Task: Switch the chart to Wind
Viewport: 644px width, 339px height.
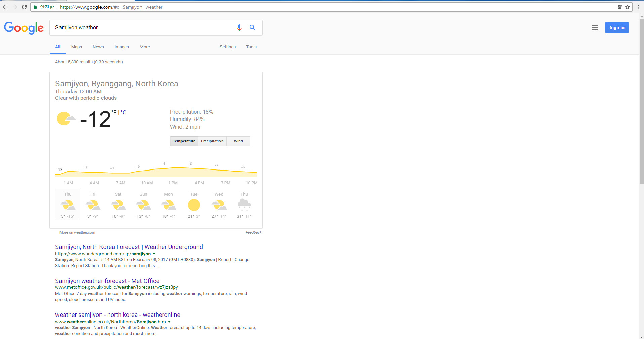Action: pyautogui.click(x=238, y=141)
